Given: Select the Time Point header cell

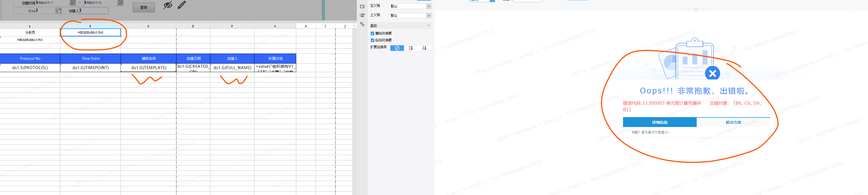Looking at the screenshot, I should tap(90, 58).
